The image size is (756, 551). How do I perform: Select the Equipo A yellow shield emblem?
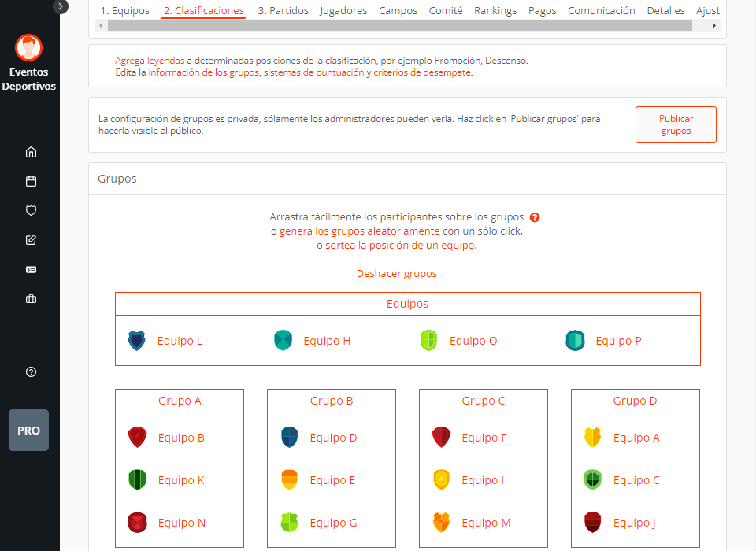(x=591, y=437)
